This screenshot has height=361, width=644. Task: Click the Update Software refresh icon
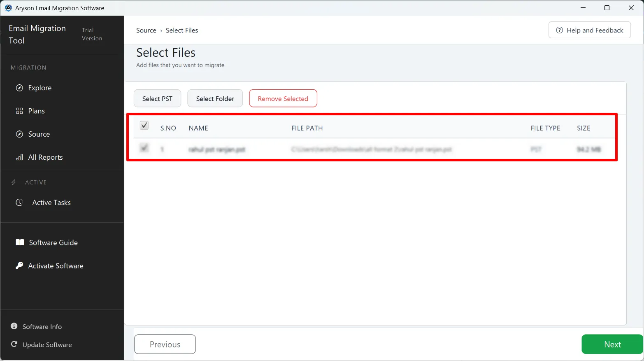tap(14, 344)
